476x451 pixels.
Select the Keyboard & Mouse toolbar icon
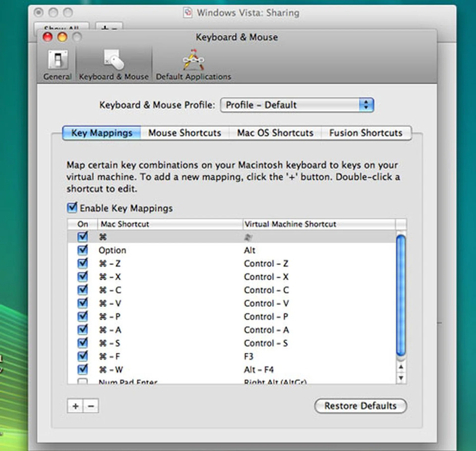tap(114, 62)
